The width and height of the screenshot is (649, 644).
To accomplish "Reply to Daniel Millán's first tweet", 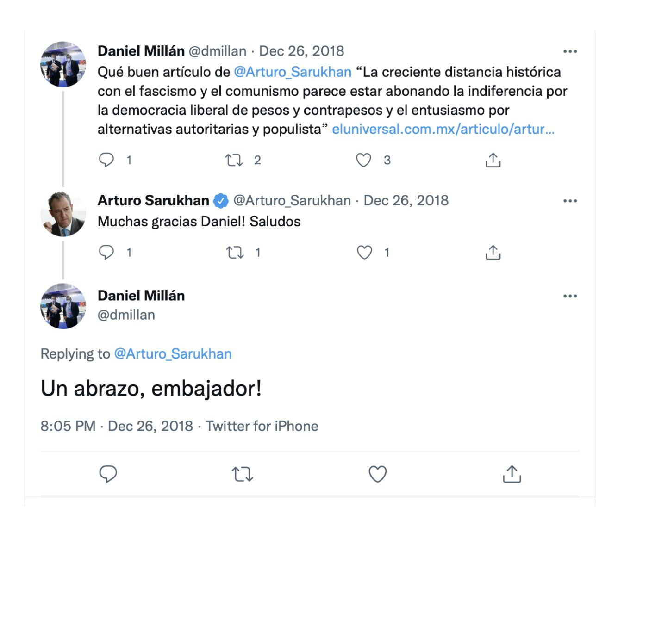I will point(106,160).
